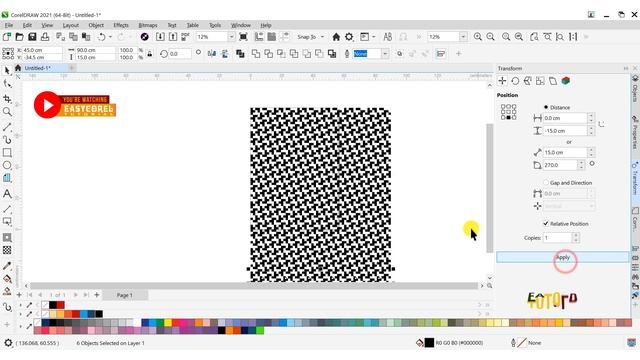640x360 pixels.
Task: Click the Export icon
Action: (x=173, y=37)
